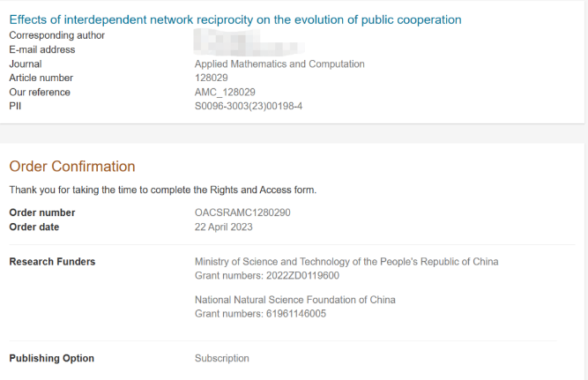Click the journal name Applied Mathematics and Computation
Viewport: 588px width, 380px height.
tap(279, 64)
